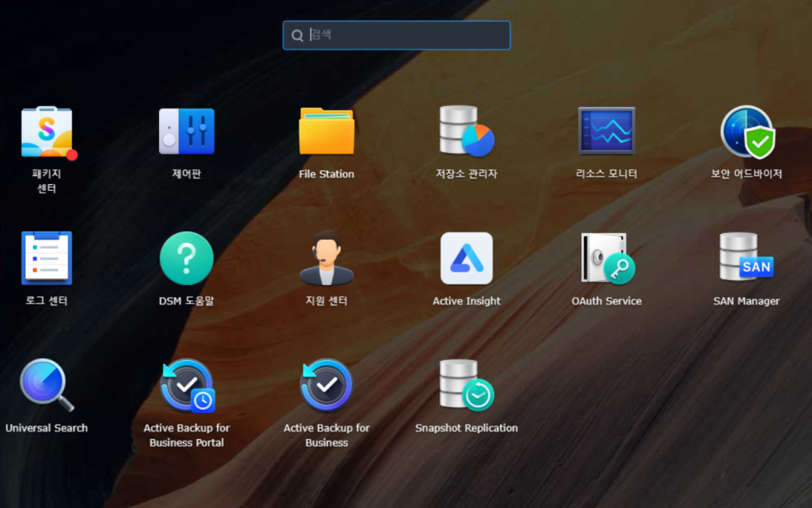The width and height of the screenshot is (812, 508).
Task: Click the "리소스 모니터" label text
Action: [x=606, y=174]
